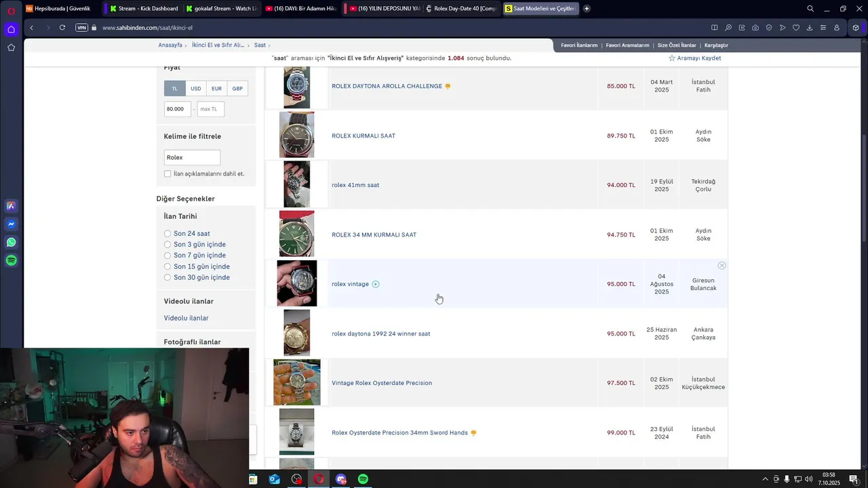Viewport: 868px width, 488px height.
Task: Select the TL currency button
Action: point(174,89)
